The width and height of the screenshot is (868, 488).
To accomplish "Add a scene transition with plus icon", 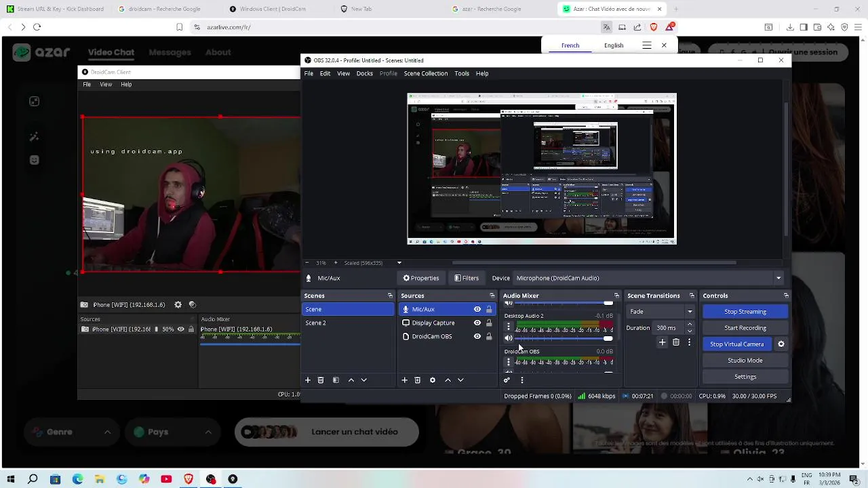I will tap(663, 343).
